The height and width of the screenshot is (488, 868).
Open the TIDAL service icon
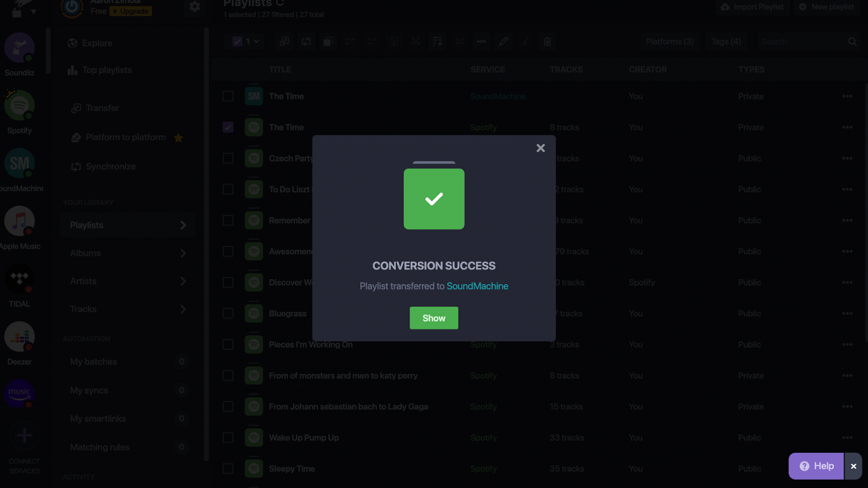pos(20,279)
